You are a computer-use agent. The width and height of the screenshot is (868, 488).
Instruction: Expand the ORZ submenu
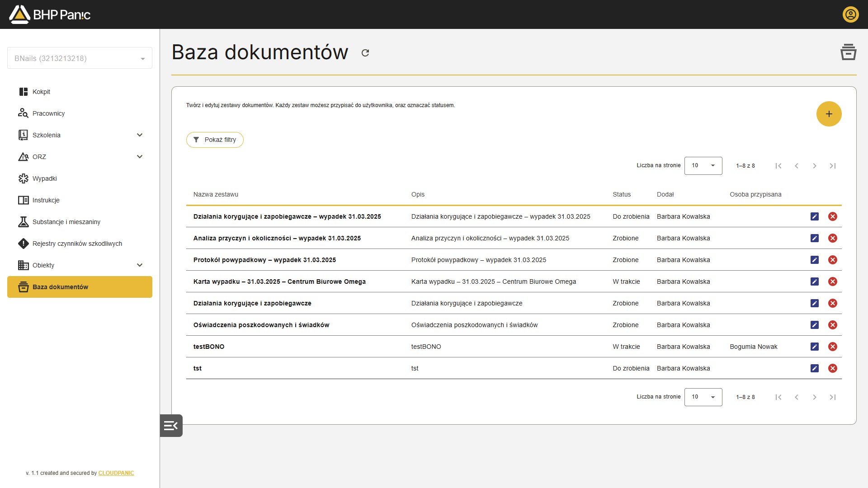point(140,157)
